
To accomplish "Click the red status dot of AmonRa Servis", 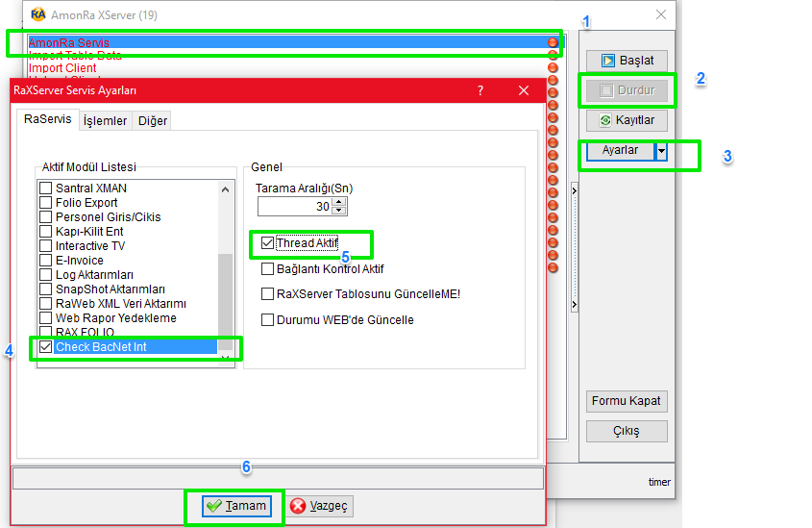I will tap(553, 42).
